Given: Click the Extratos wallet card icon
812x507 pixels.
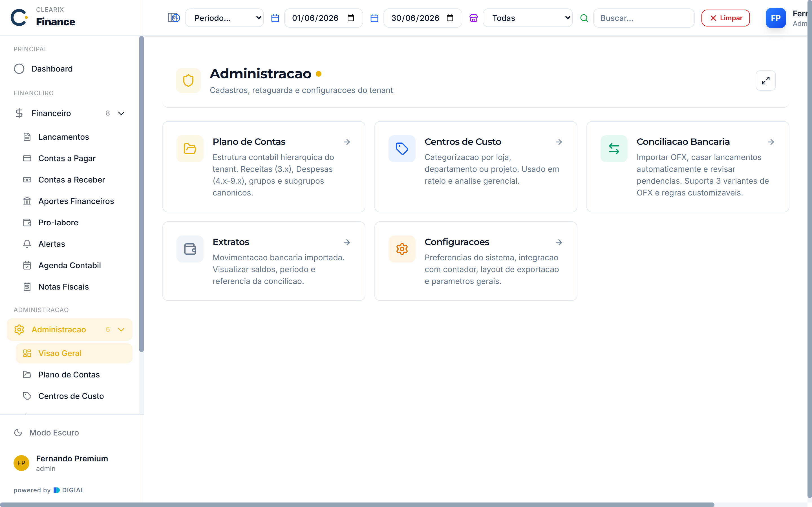Looking at the screenshot, I should pyautogui.click(x=190, y=249).
